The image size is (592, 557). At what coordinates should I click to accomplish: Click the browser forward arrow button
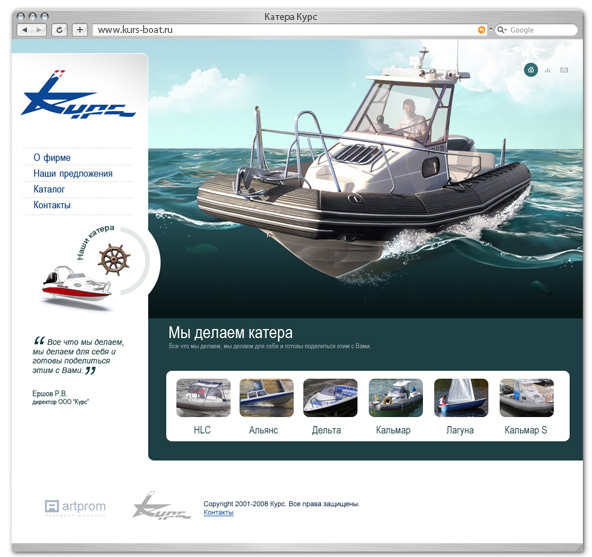39,30
